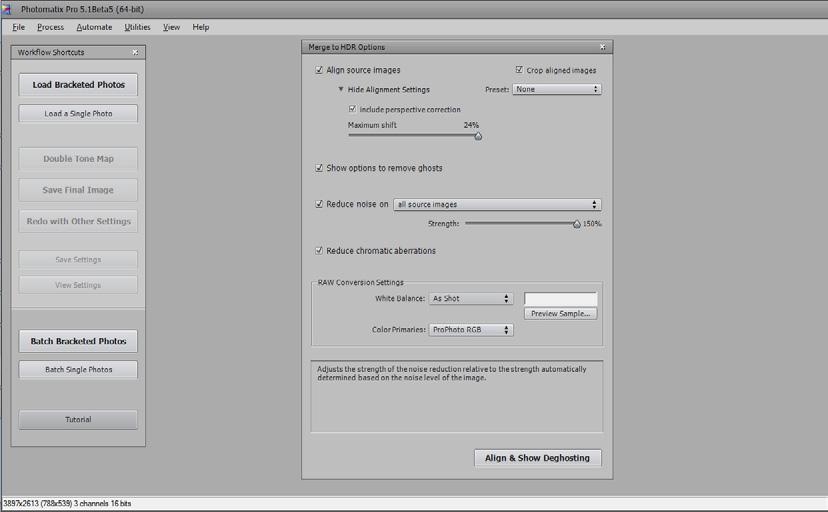Click the 24% maximum shift value
This screenshot has width=828, height=512.
tap(471, 125)
